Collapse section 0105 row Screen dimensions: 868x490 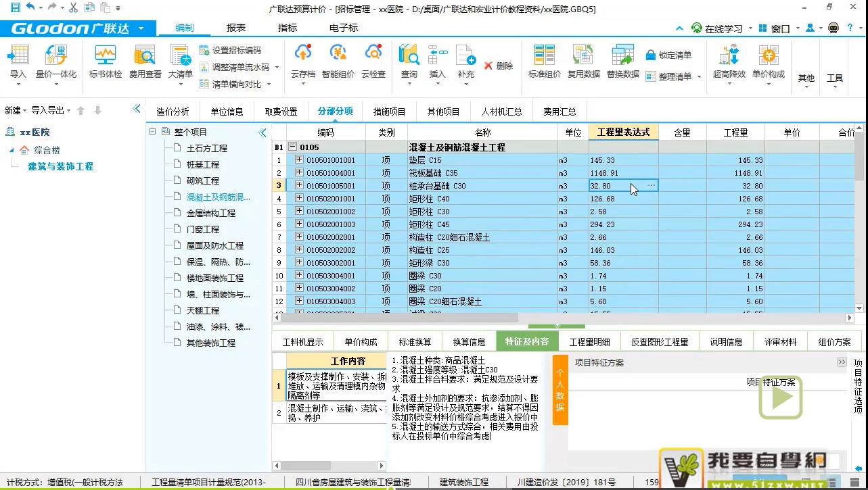pyautogui.click(x=293, y=147)
